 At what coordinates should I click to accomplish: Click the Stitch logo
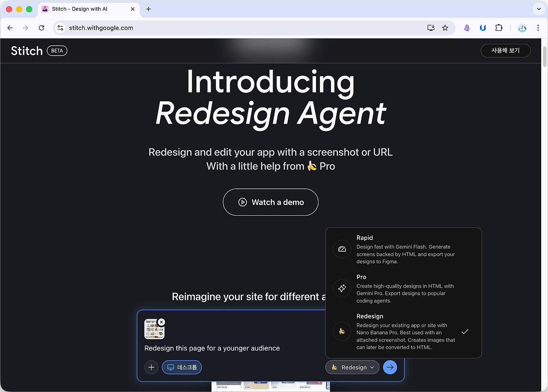pos(27,51)
